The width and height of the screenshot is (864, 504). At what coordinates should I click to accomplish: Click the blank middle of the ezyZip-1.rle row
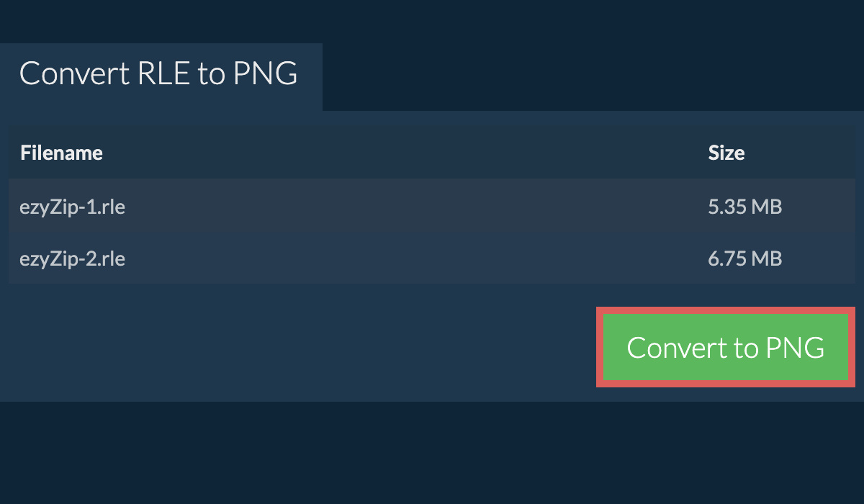[x=403, y=207]
